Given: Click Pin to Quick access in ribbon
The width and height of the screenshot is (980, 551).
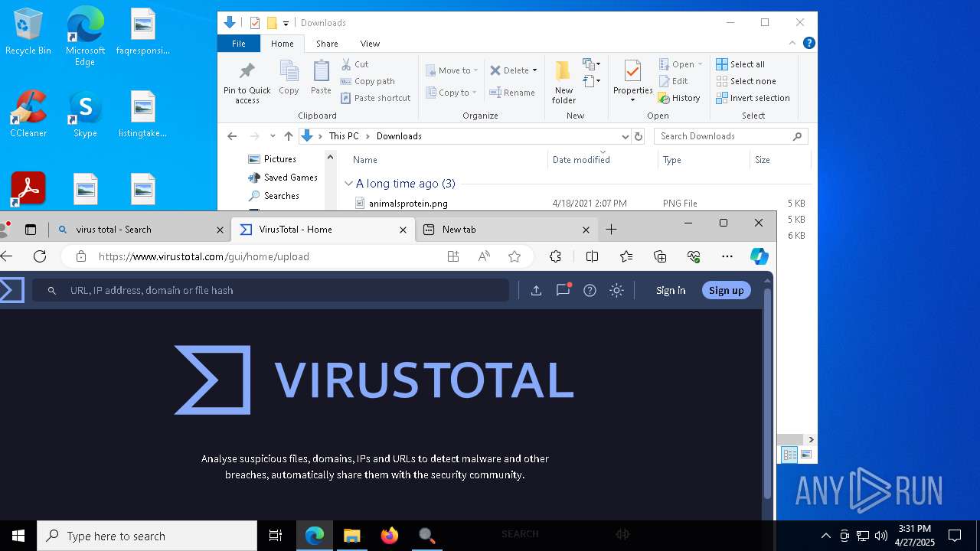Looking at the screenshot, I should [x=247, y=83].
